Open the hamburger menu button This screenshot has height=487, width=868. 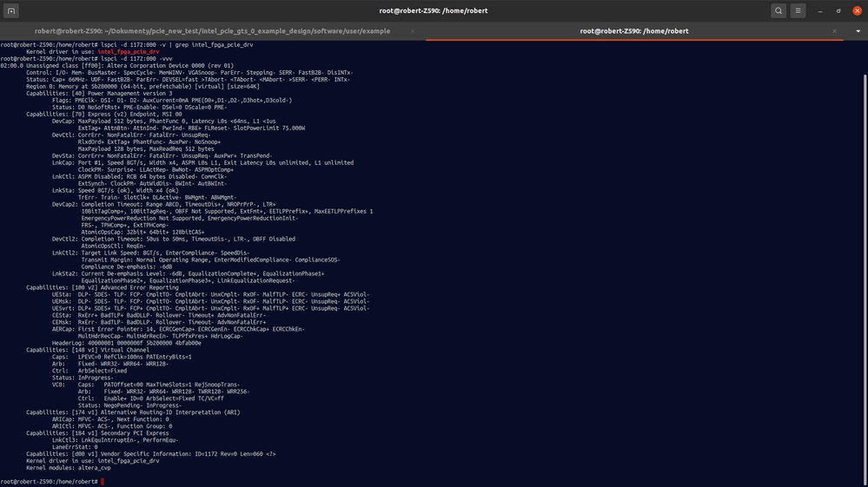(x=798, y=10)
